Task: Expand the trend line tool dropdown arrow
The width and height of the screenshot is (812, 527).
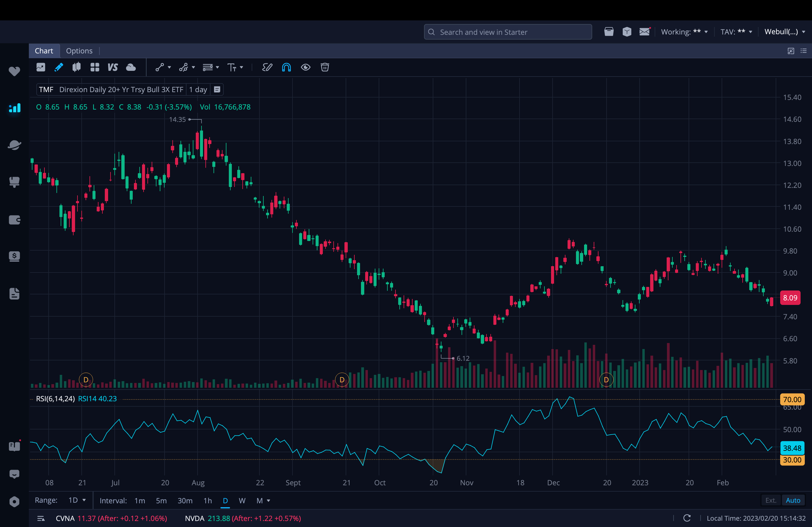Action: pos(169,68)
